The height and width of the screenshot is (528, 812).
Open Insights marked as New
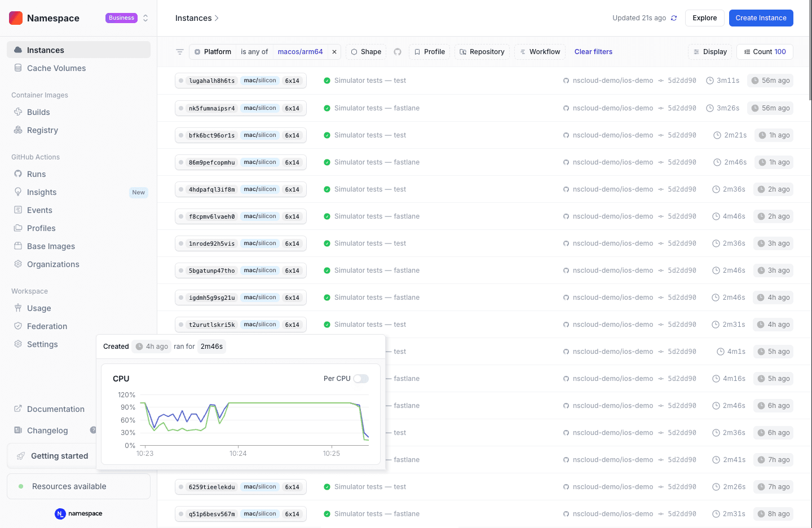coord(42,192)
